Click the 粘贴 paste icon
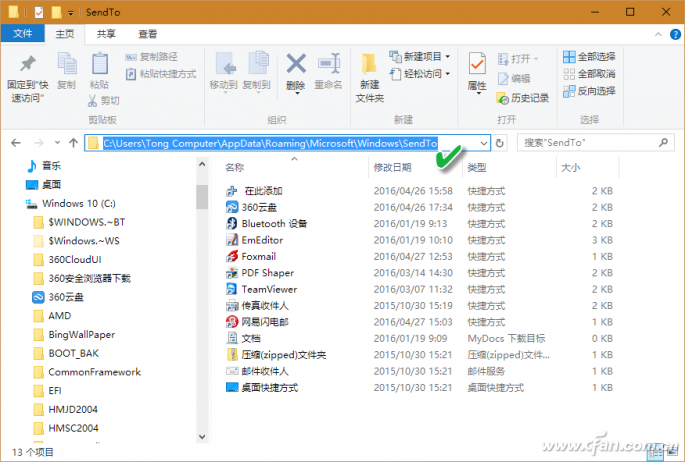Image resolution: width=685 pixels, height=462 pixels. [100, 64]
